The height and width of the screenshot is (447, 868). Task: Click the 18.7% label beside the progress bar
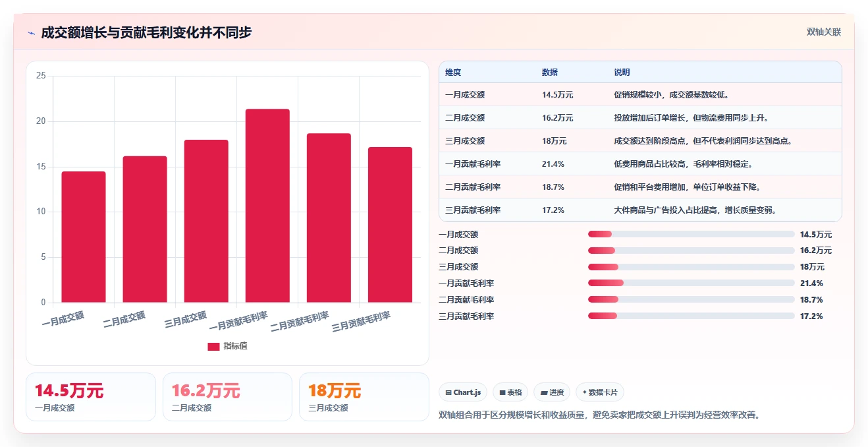point(811,300)
